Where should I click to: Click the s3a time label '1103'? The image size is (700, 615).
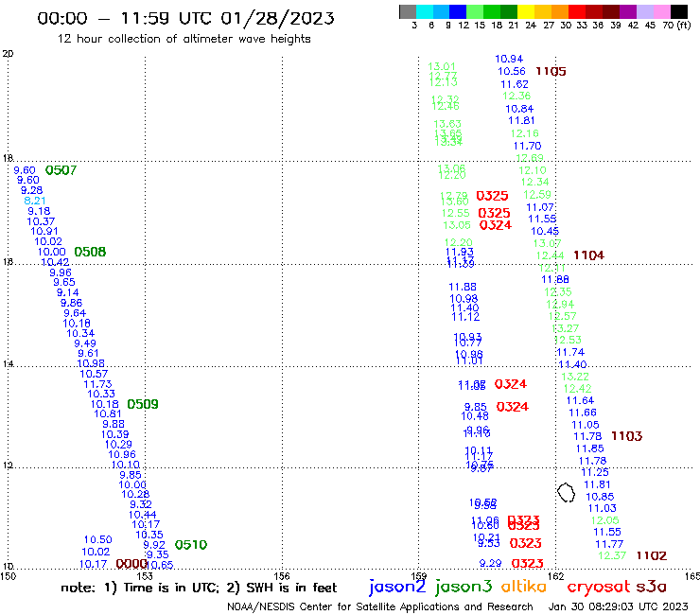coord(626,436)
